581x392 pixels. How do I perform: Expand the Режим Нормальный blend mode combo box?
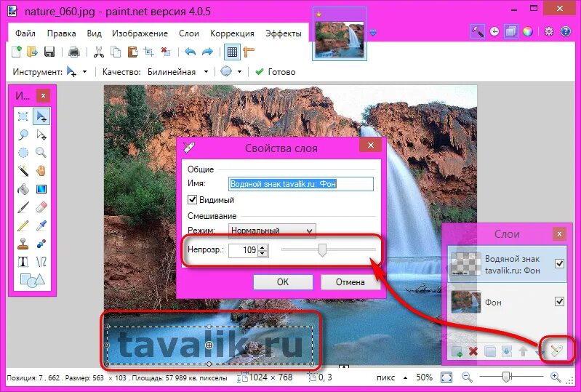[x=272, y=231]
